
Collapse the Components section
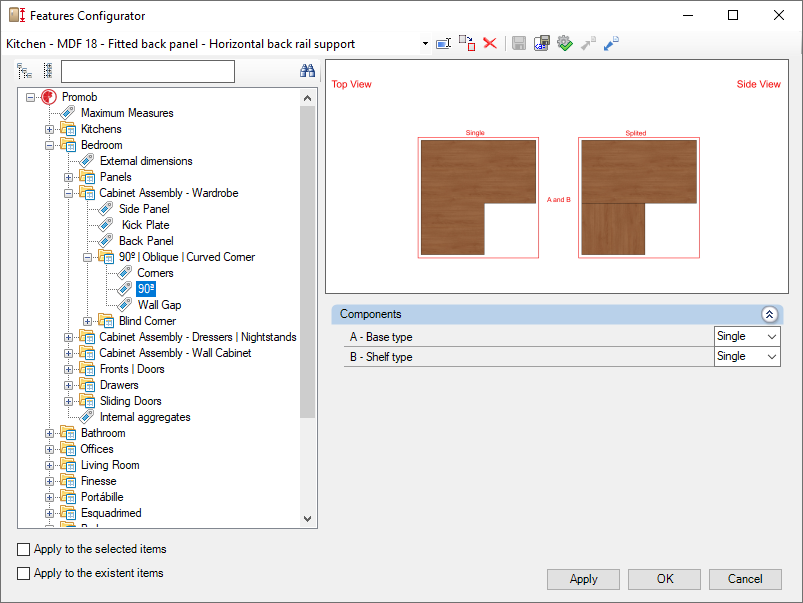pyautogui.click(x=769, y=314)
